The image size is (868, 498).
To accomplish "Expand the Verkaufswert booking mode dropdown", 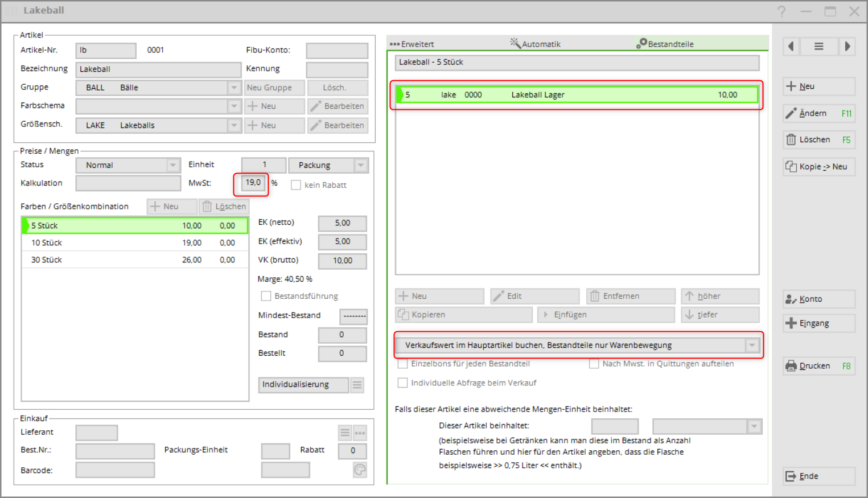I will tap(752, 345).
